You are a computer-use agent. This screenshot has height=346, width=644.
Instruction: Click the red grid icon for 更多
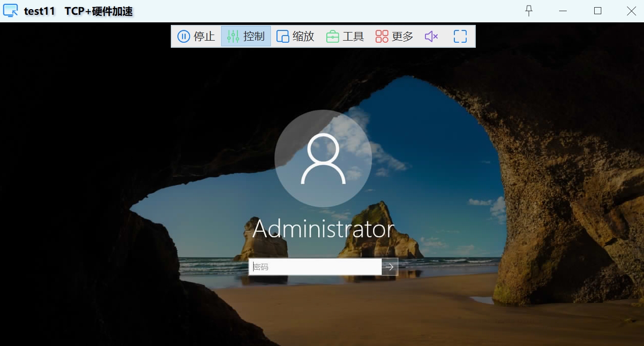[382, 37]
